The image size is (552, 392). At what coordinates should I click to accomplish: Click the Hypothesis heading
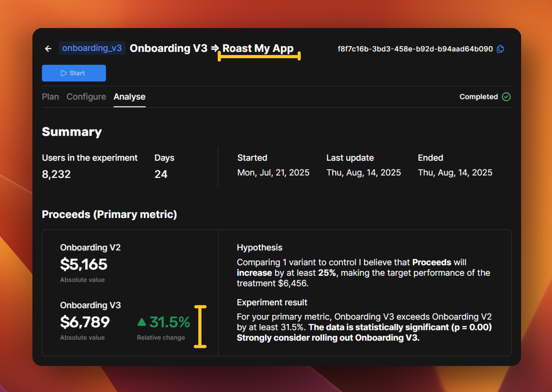point(259,248)
